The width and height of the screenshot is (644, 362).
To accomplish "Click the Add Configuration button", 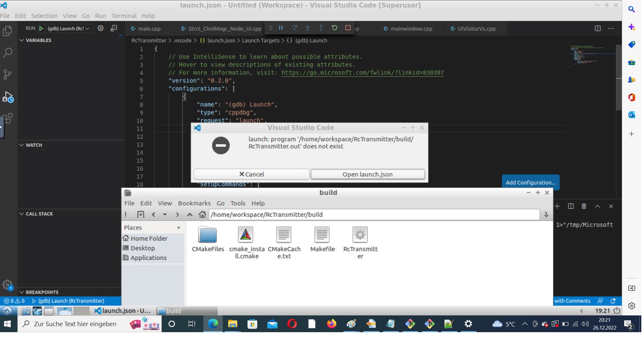I will (530, 183).
